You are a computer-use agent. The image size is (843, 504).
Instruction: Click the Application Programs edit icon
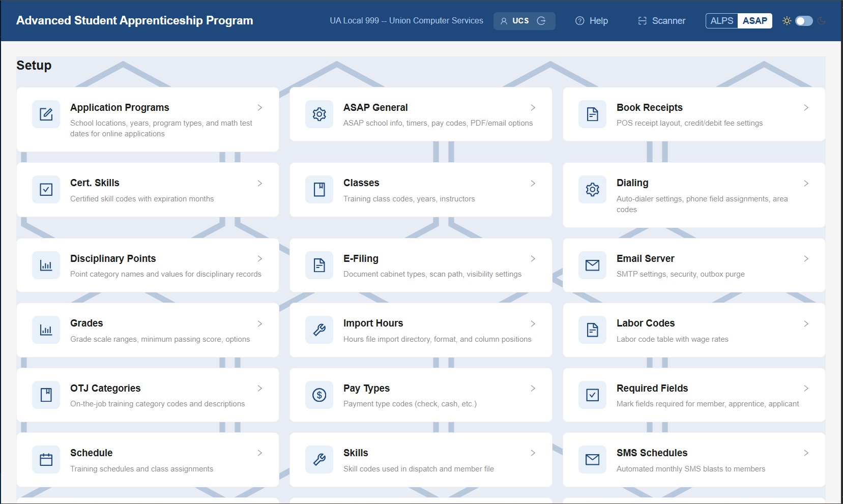[x=46, y=114]
